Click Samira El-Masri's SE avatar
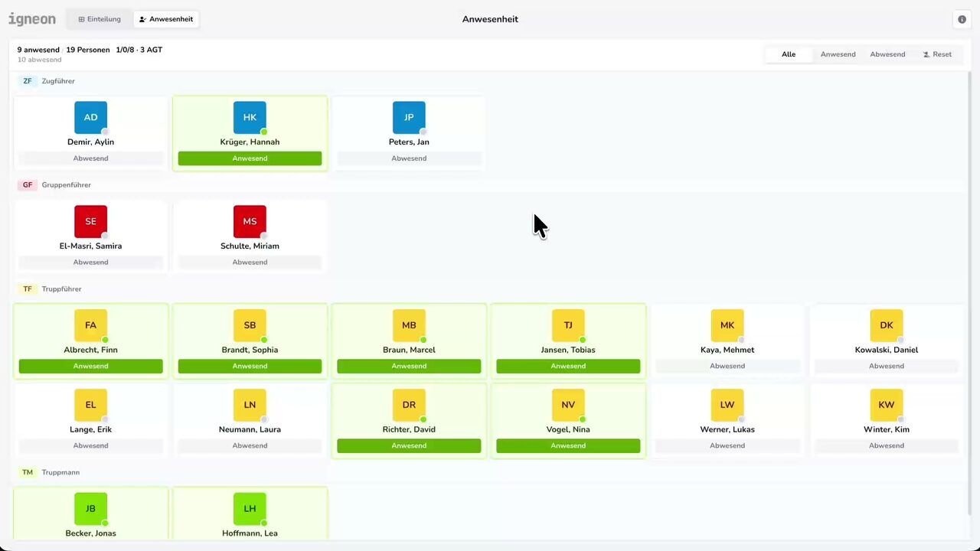Screen dimensions: 980x551 point(90,221)
